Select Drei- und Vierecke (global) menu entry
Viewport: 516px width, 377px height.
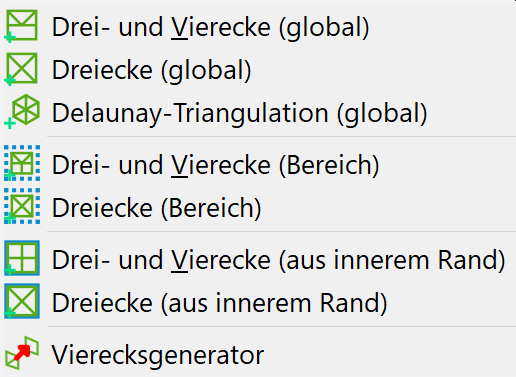(258, 27)
